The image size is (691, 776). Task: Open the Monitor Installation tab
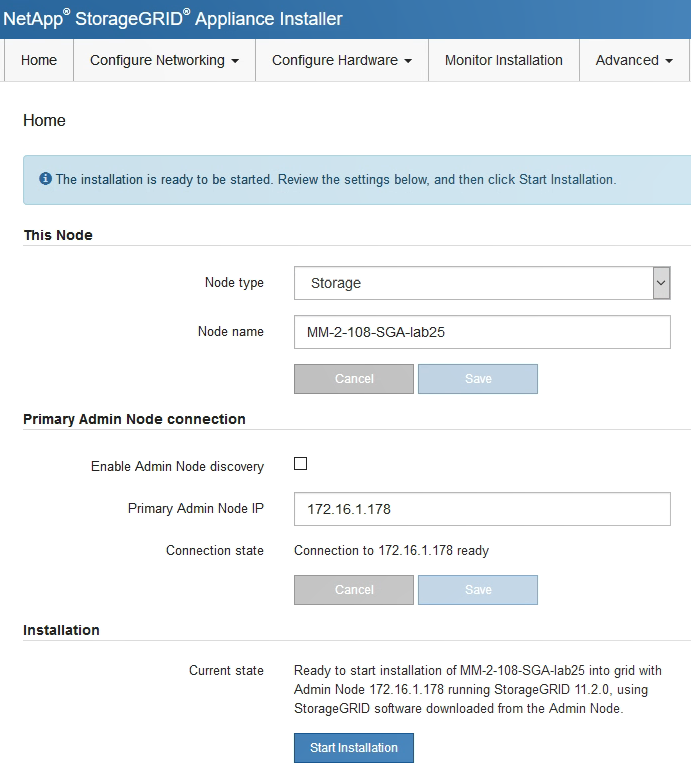pyautogui.click(x=504, y=60)
